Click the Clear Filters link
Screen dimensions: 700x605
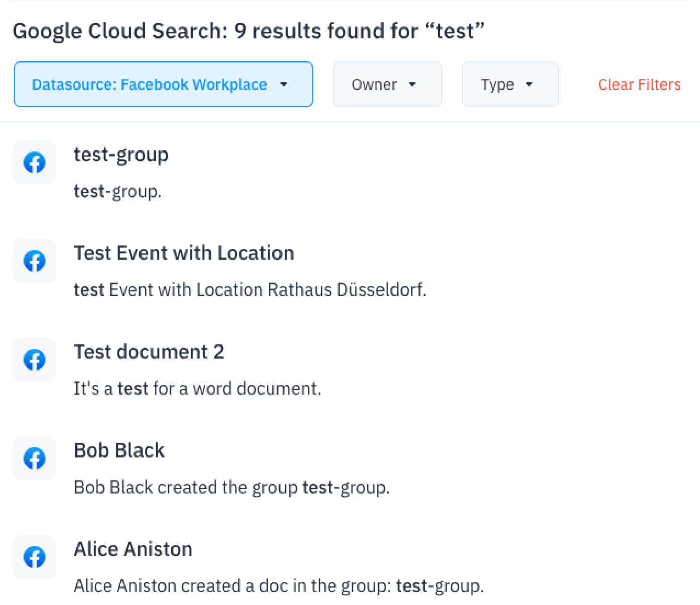pyautogui.click(x=639, y=84)
